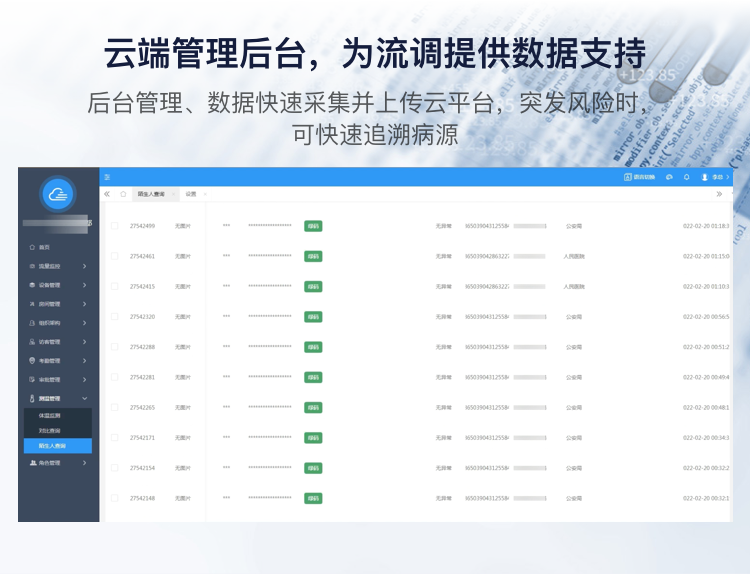Click the icon left of the bell

tap(669, 177)
